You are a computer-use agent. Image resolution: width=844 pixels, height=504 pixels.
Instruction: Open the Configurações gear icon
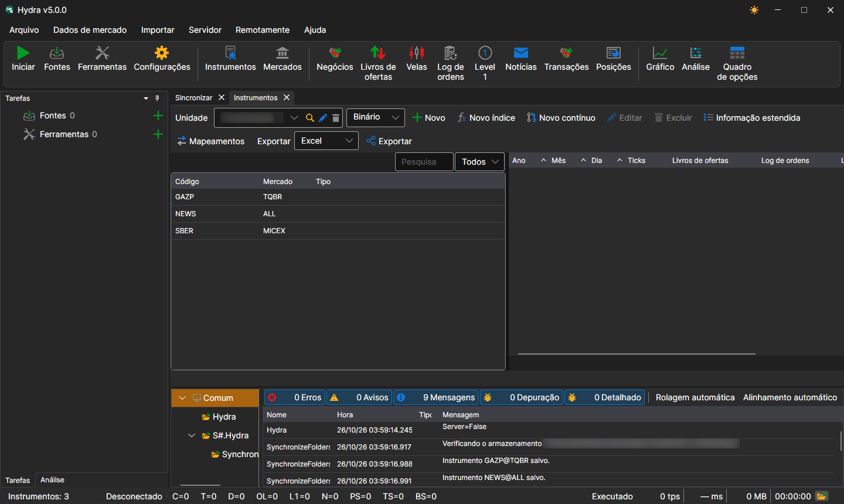162,59
